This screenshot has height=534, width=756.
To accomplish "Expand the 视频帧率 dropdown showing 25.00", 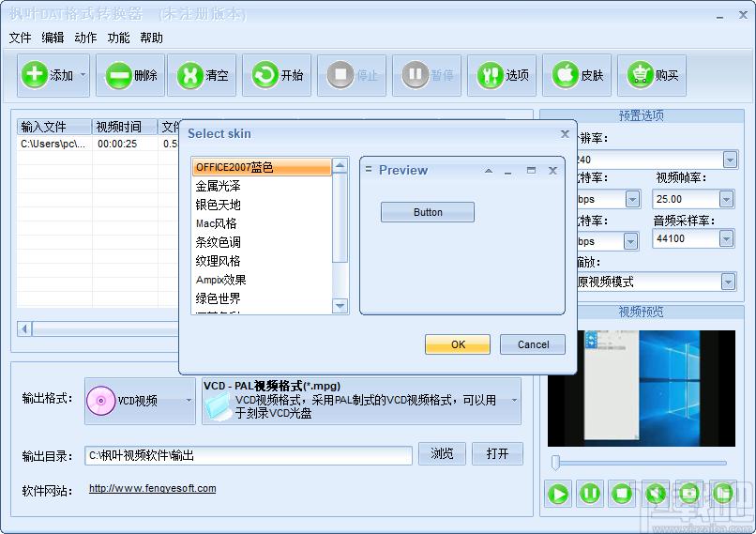I will [x=726, y=199].
